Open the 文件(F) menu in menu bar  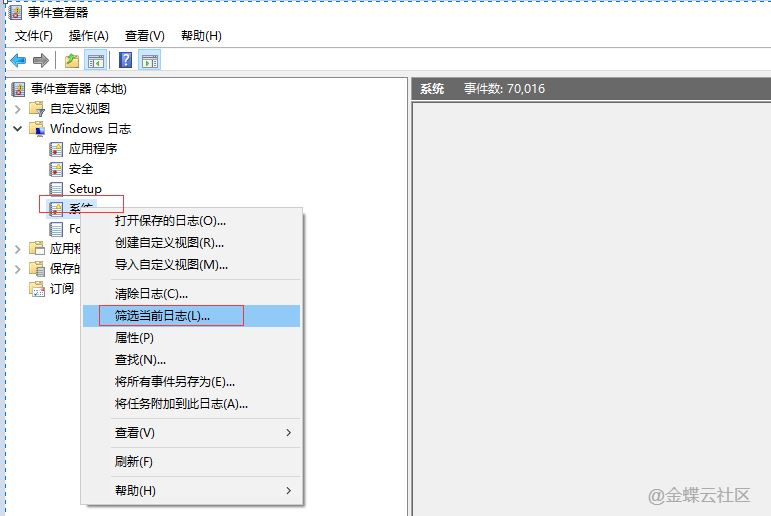pyautogui.click(x=33, y=36)
